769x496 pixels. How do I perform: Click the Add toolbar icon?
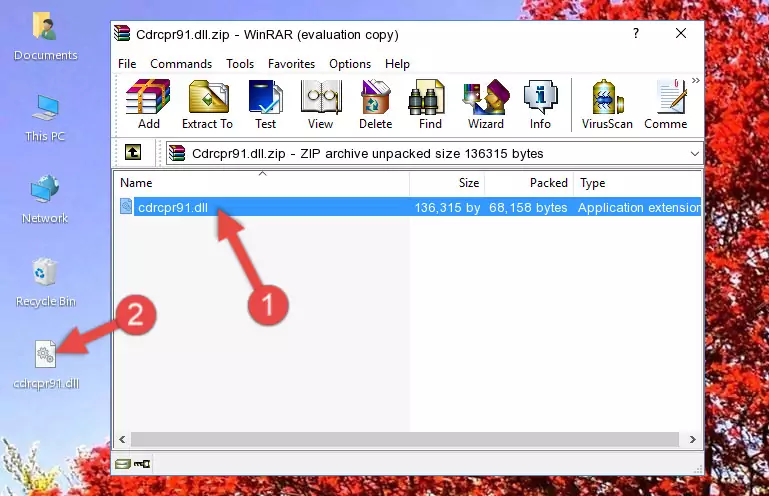coord(148,104)
